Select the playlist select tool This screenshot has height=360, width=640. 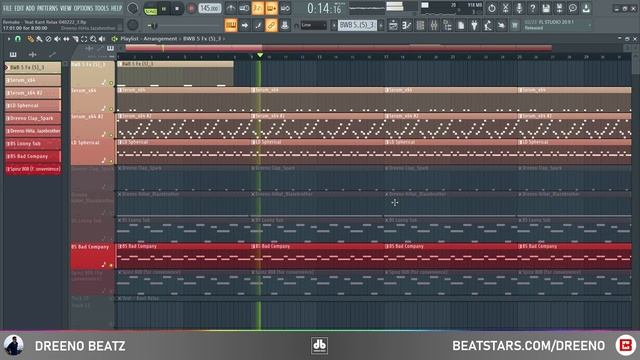pos(84,39)
